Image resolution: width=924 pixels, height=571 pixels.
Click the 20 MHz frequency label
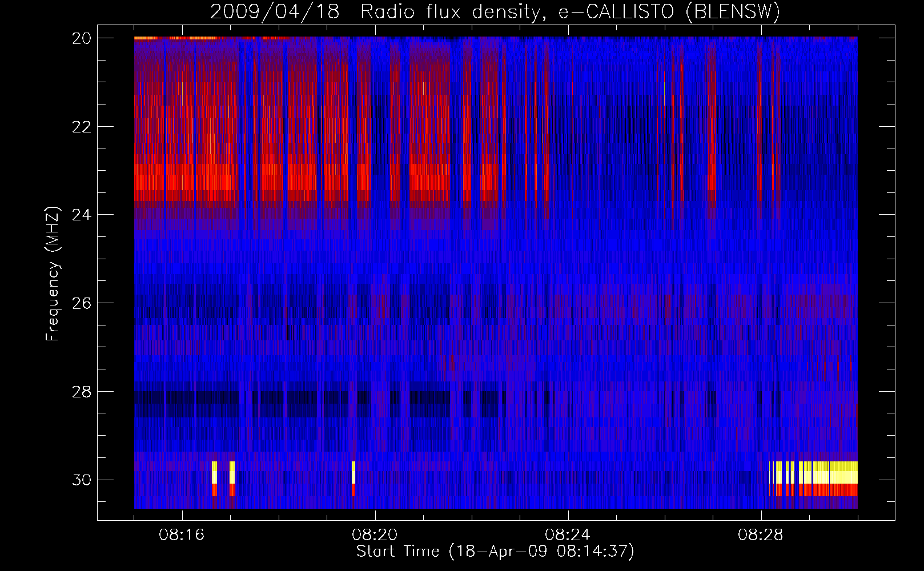click(x=82, y=38)
